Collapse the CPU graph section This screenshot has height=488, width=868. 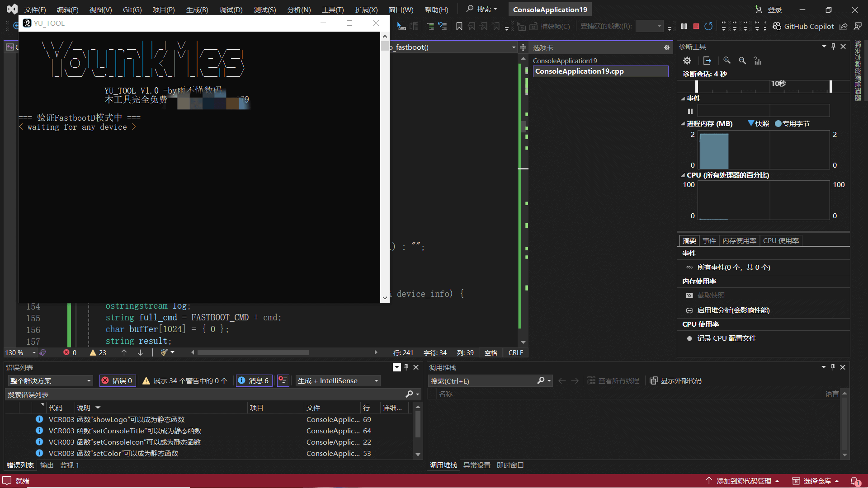pos(683,175)
